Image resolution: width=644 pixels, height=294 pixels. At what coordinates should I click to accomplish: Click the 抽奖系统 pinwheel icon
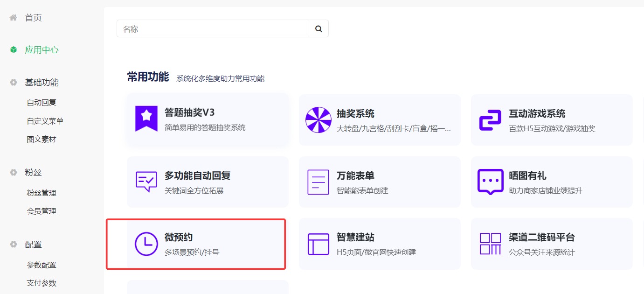pos(318,119)
